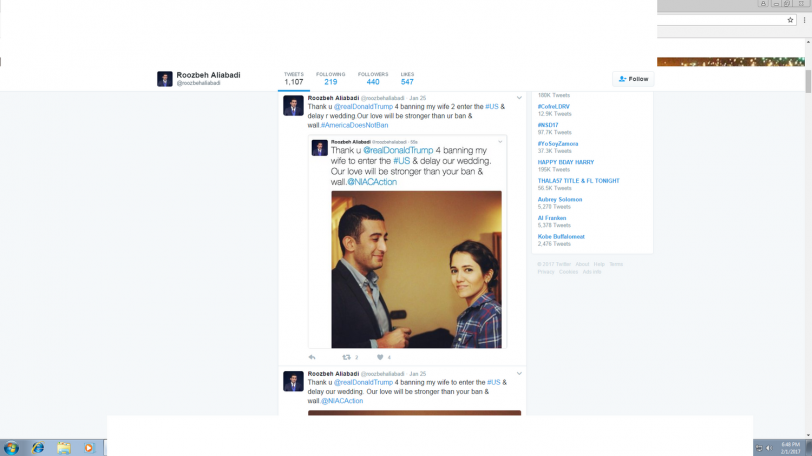Expand options chevron on quoted tweet
Image resolution: width=812 pixels, height=456 pixels.
tap(500, 142)
